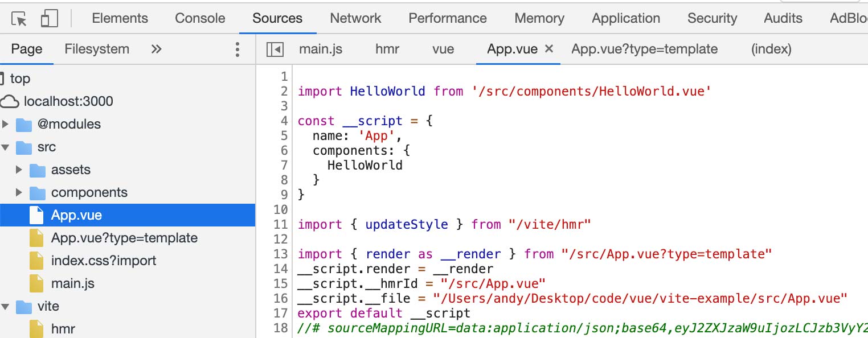Select main.js in the file tree

point(72,283)
